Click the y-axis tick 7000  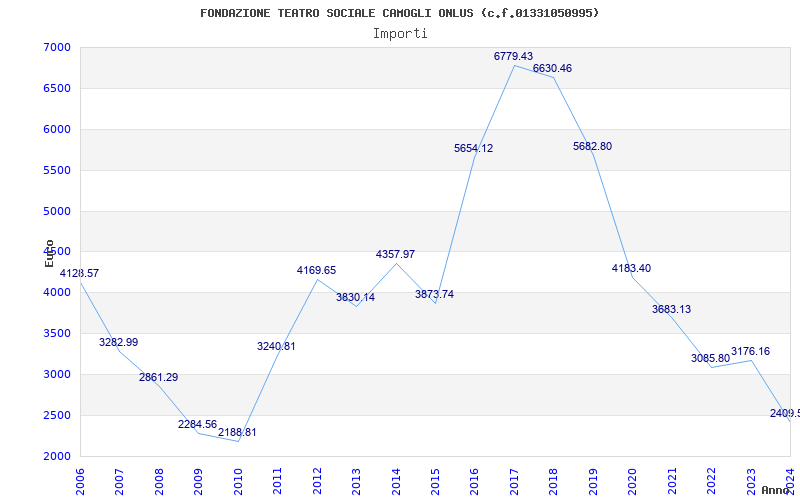[56, 47]
